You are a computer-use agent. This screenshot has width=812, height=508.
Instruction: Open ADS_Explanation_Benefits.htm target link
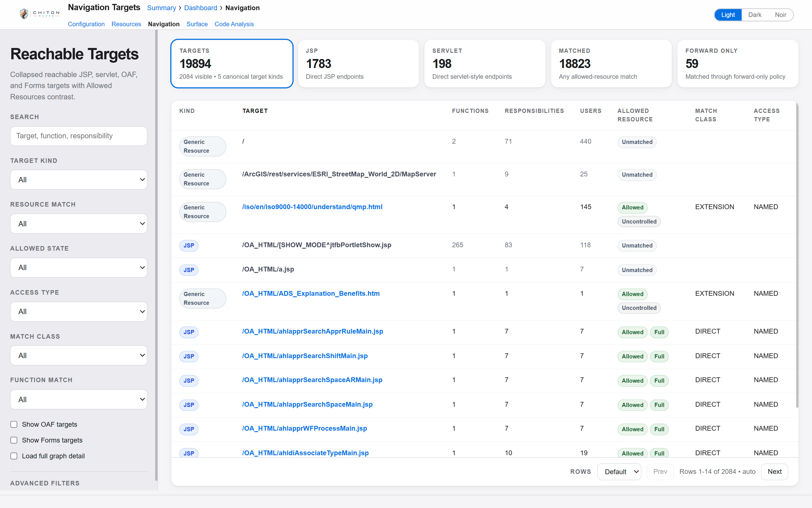click(x=311, y=294)
